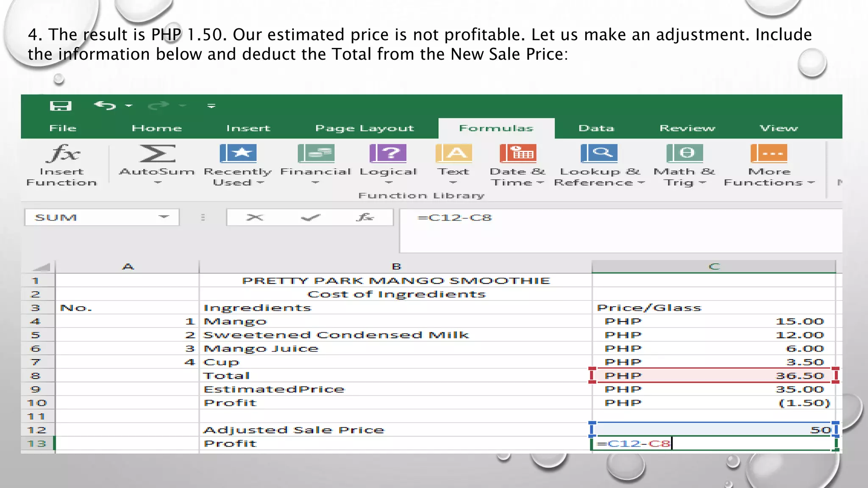Click the Cost of Ingredients cell
Screen dimensions: 868x488
(x=395, y=294)
